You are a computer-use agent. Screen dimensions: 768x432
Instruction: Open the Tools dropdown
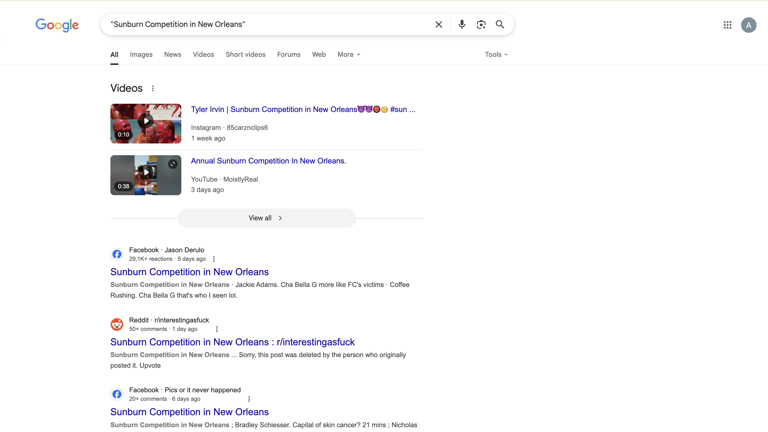pyautogui.click(x=496, y=55)
